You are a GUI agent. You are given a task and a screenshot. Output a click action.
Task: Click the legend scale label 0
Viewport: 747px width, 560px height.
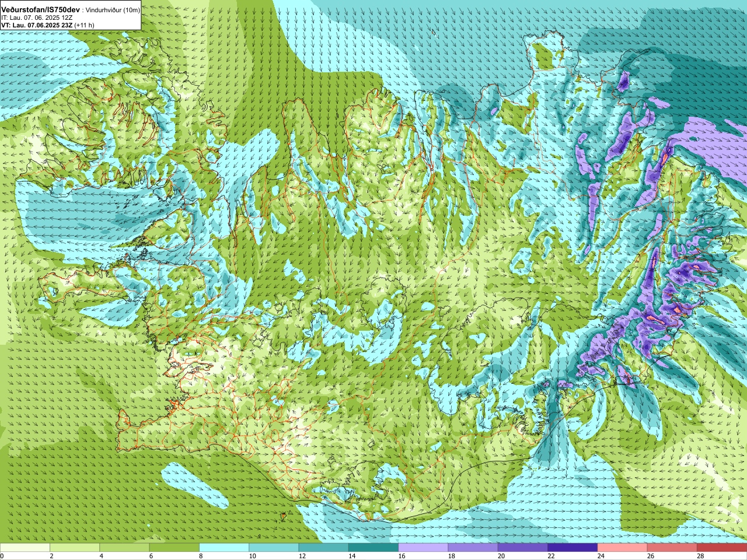[2, 556]
